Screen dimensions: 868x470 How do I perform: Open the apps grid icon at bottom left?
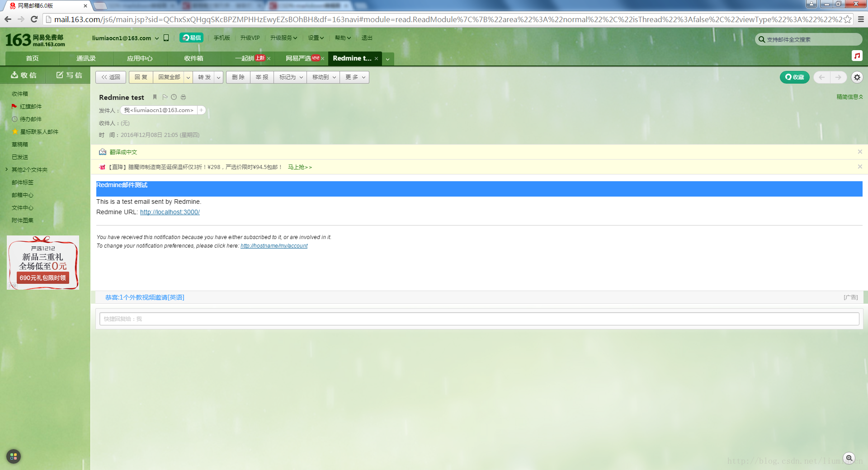pyautogui.click(x=14, y=456)
